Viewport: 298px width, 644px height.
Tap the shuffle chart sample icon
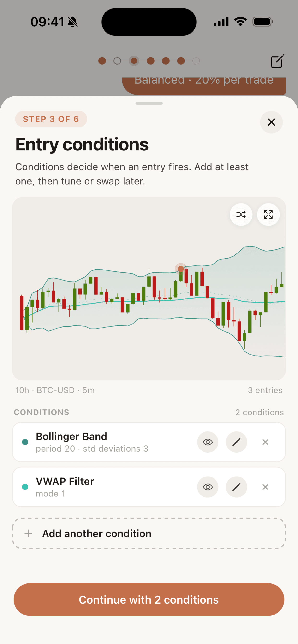tap(241, 214)
